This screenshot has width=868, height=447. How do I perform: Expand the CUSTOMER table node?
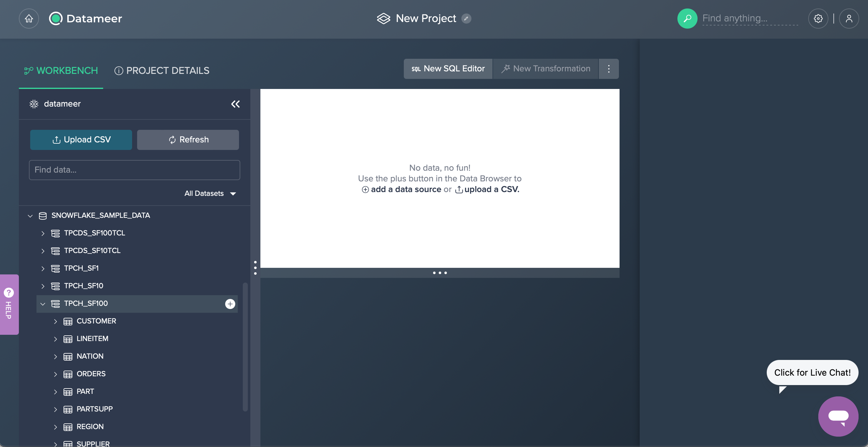pos(56,321)
